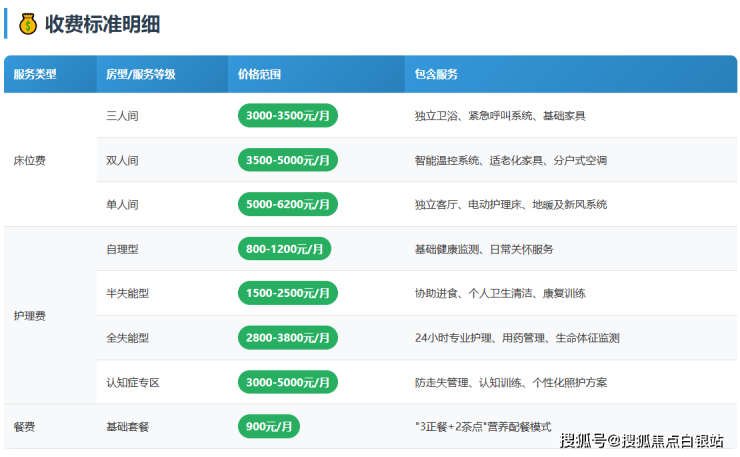Select the 5000-6200元/月 price badge

(288, 204)
